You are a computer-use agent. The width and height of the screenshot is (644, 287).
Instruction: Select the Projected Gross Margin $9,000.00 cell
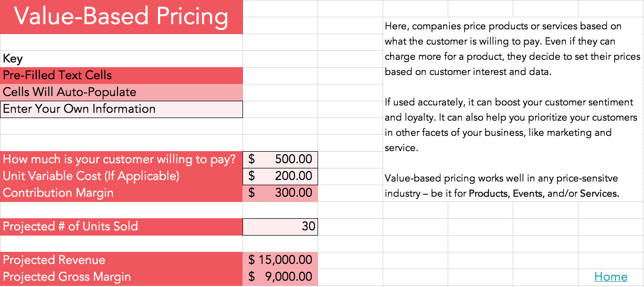pyautogui.click(x=280, y=277)
